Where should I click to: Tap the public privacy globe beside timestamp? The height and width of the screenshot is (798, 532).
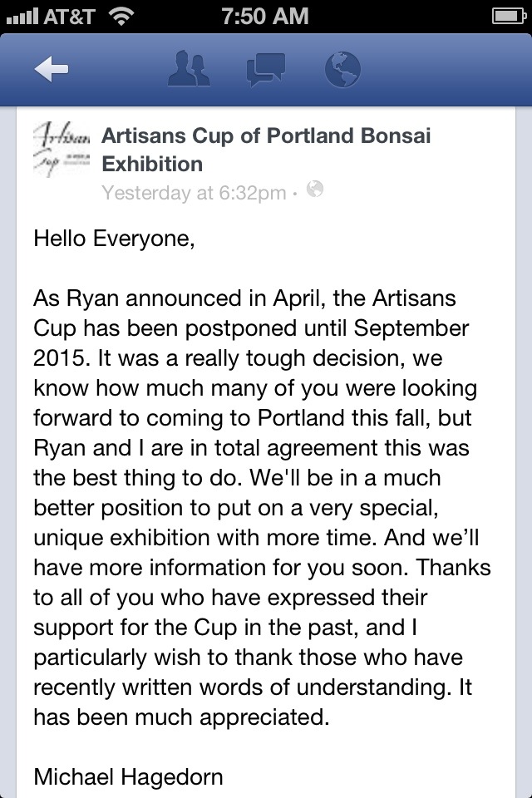click(x=314, y=190)
